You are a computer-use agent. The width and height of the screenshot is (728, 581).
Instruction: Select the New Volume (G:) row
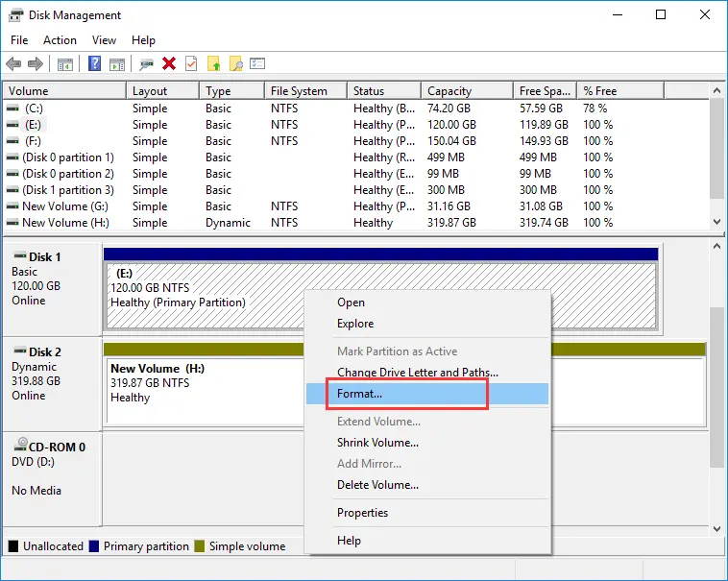pyautogui.click(x=63, y=206)
